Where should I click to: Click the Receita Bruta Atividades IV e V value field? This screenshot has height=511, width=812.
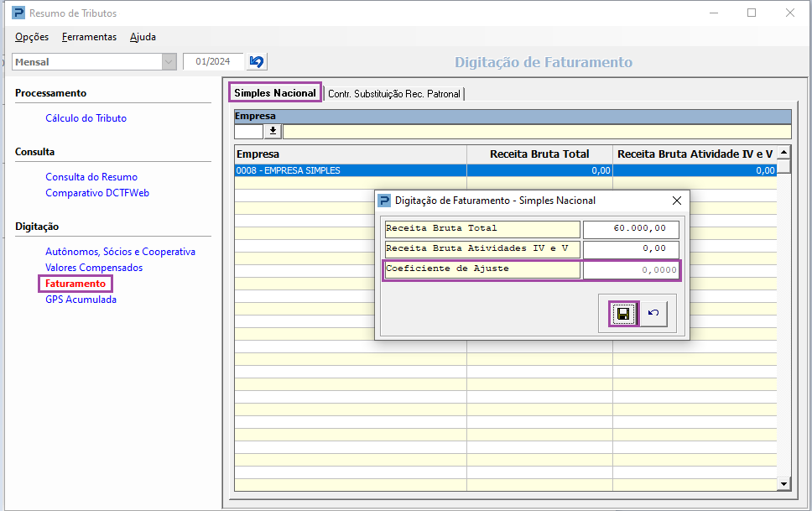point(631,249)
